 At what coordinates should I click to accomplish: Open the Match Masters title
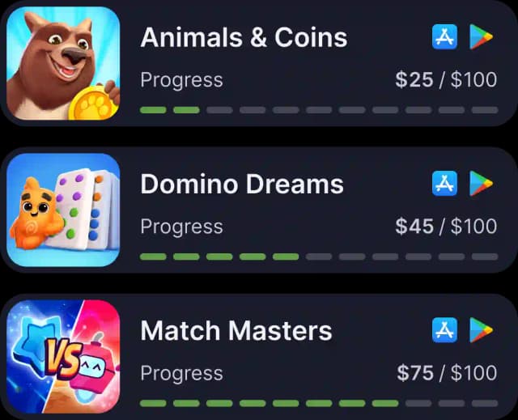click(x=236, y=330)
